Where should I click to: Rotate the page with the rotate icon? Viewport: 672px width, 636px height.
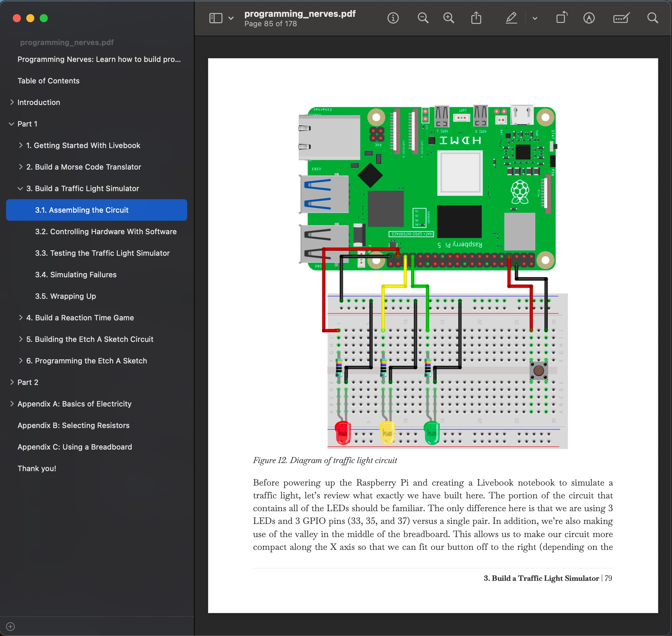[x=562, y=18]
